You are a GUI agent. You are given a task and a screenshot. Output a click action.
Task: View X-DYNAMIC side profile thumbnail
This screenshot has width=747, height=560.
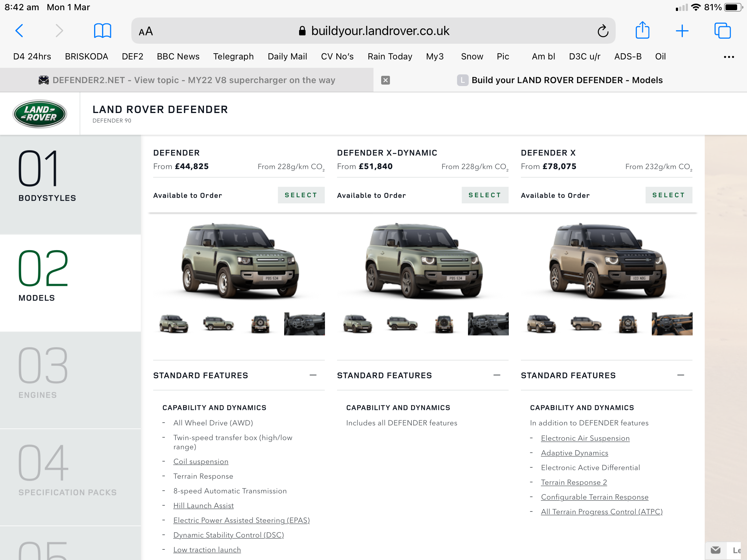(x=402, y=324)
